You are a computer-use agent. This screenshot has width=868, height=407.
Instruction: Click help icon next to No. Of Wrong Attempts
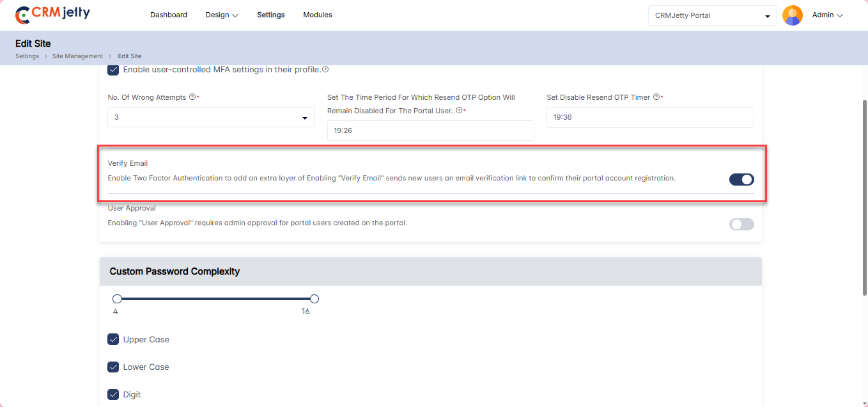tap(192, 97)
